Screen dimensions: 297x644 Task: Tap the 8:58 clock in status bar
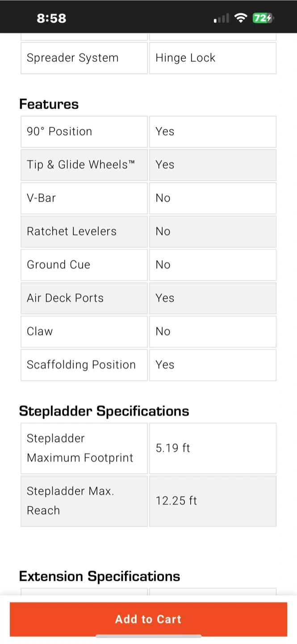click(x=51, y=18)
